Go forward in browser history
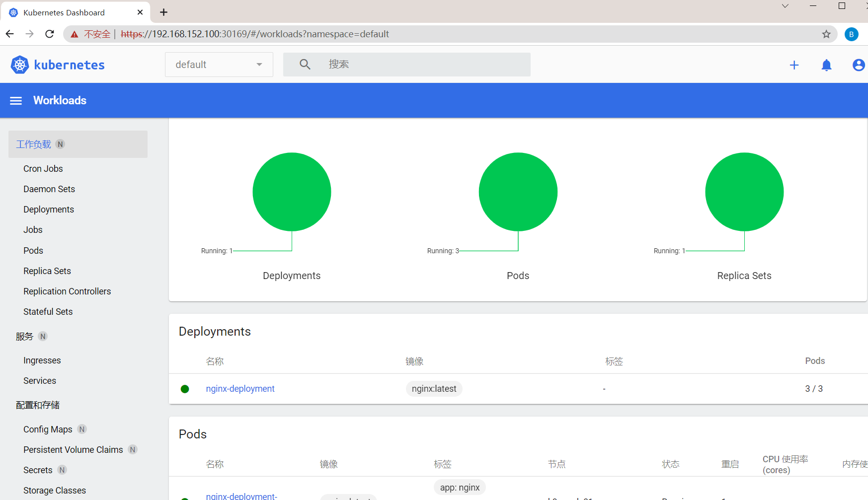The height and width of the screenshot is (500, 868). (x=29, y=34)
